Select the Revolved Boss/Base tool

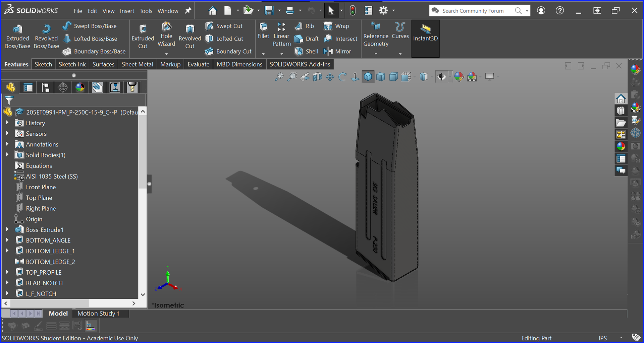click(x=46, y=37)
